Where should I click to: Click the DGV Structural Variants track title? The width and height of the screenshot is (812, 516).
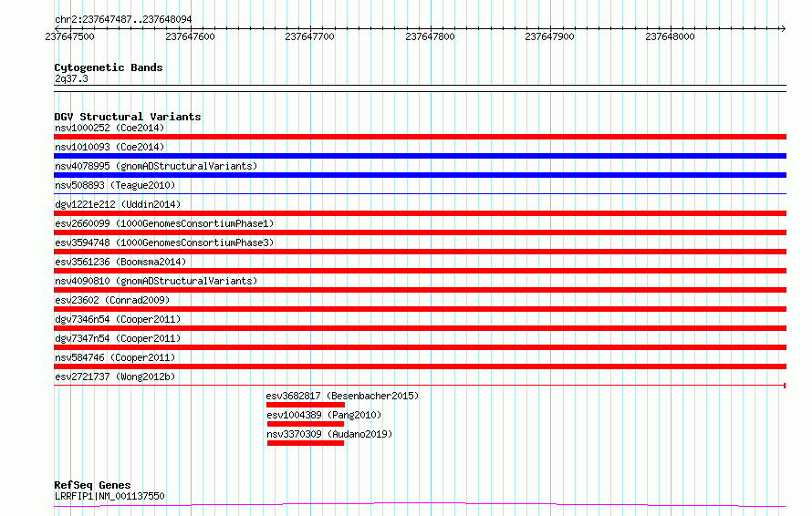(128, 117)
